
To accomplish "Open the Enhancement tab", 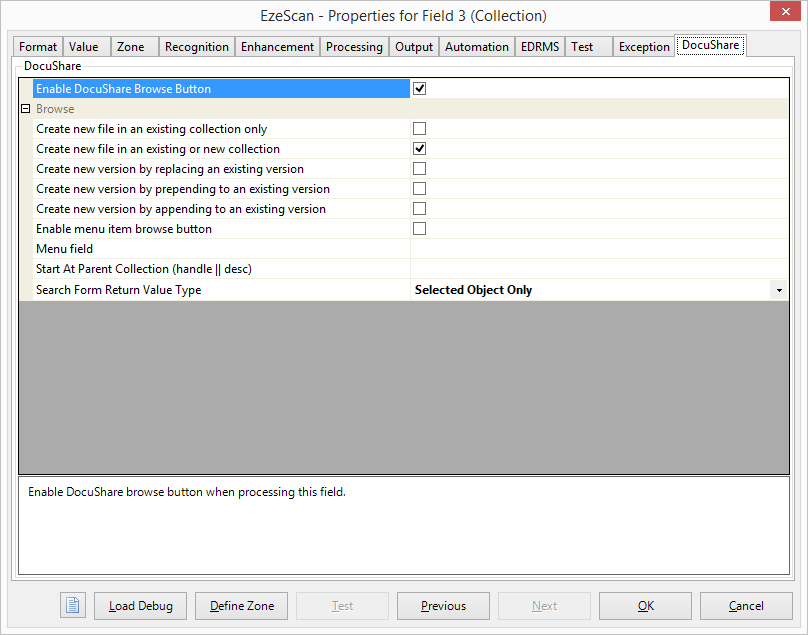I will (278, 47).
